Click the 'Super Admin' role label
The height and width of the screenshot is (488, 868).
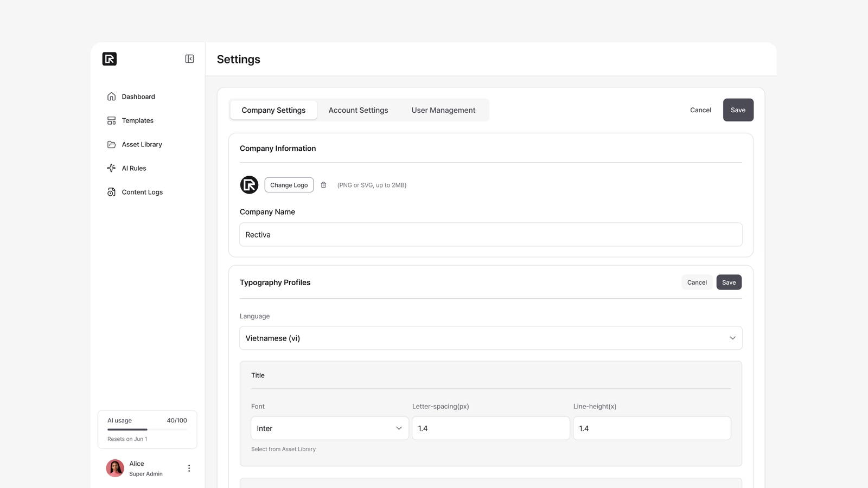[146, 474]
